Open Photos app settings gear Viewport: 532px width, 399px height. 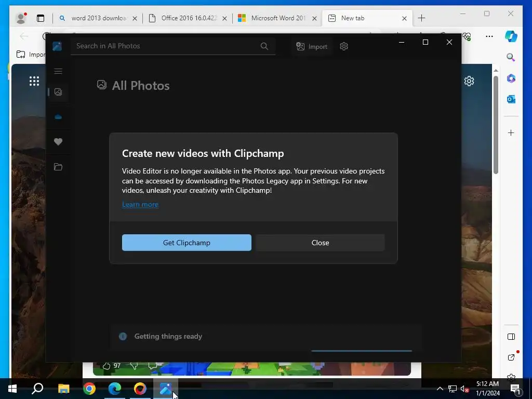[344, 46]
